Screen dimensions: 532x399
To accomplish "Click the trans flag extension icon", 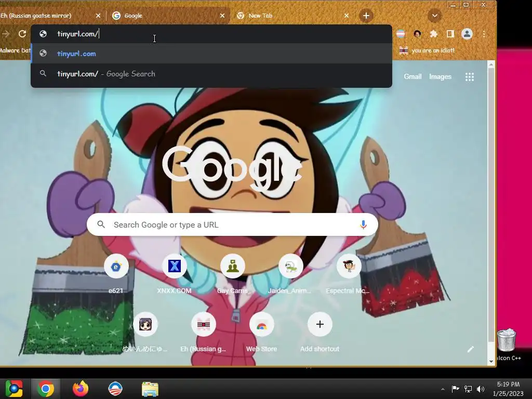I will [x=401, y=34].
